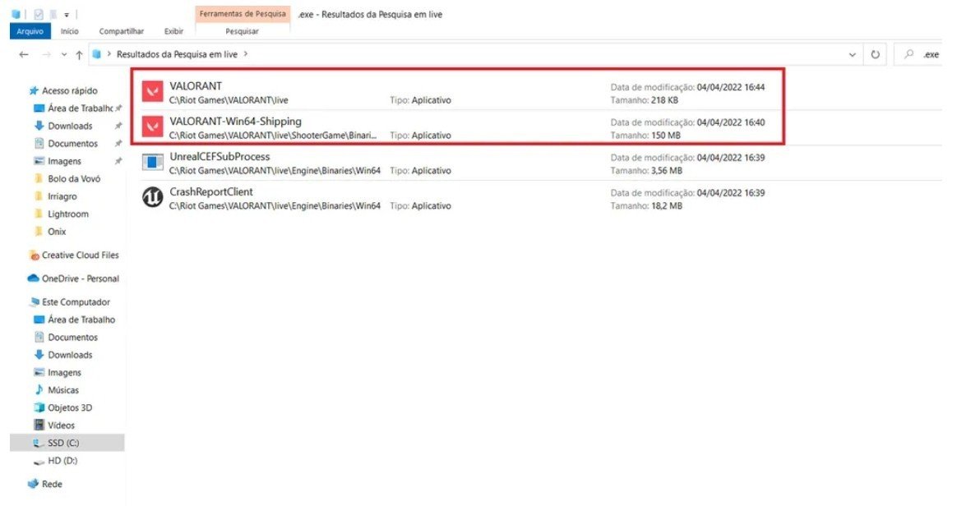Go forward with the right arrow
The image size is (980, 506).
(x=46, y=54)
